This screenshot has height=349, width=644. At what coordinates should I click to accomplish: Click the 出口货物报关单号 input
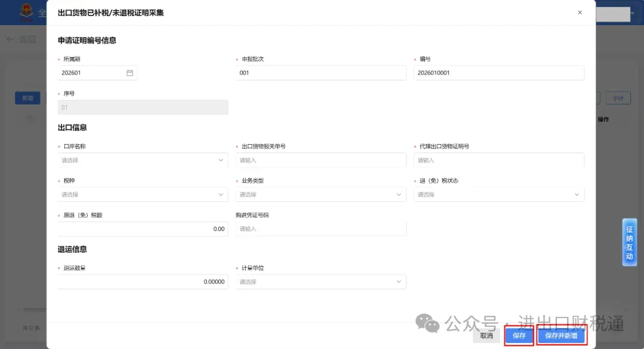(x=321, y=160)
